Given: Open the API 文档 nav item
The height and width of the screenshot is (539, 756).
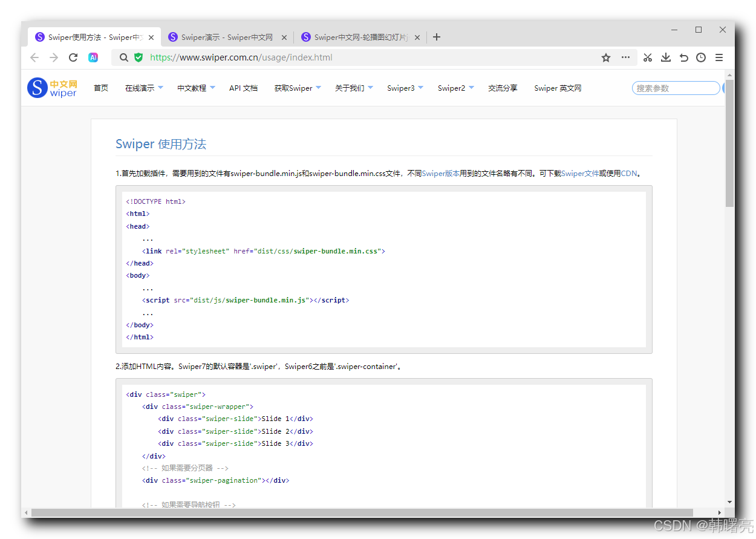Looking at the screenshot, I should (243, 88).
